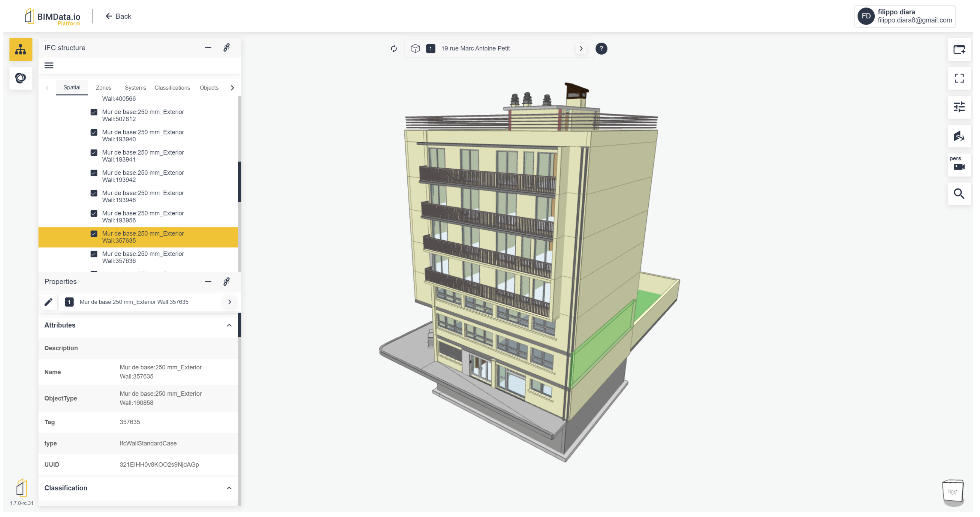Expand the 19 rue Marc Antoine Petit model selector
Image resolution: width=980 pixels, height=517 pixels.
[581, 49]
